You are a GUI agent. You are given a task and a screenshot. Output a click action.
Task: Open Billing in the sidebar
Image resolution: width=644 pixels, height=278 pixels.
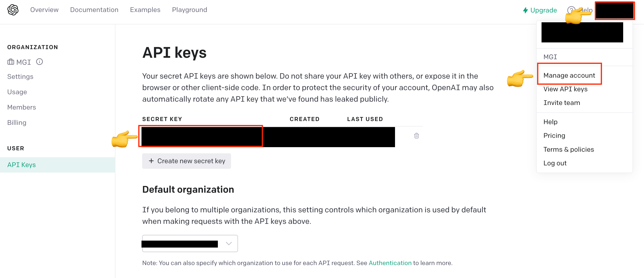[17, 123]
